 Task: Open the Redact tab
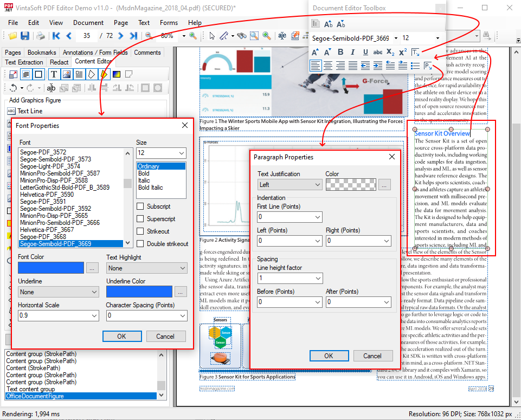click(x=59, y=62)
